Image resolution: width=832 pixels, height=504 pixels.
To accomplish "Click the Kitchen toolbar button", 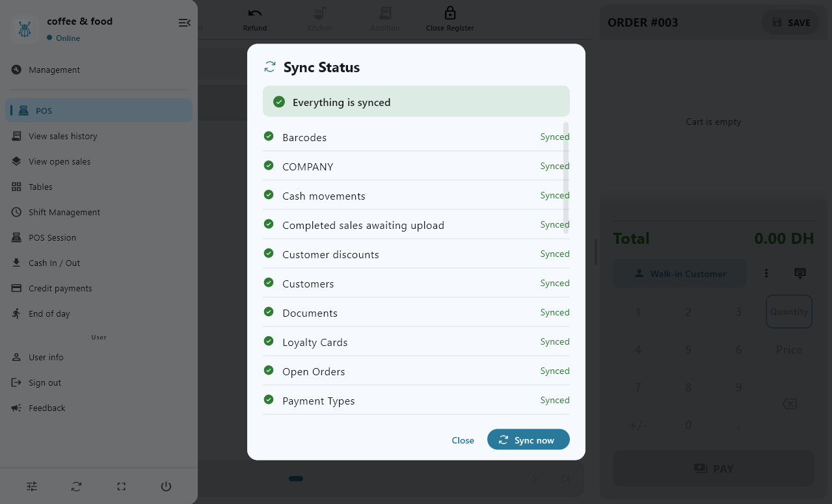I will [320, 20].
